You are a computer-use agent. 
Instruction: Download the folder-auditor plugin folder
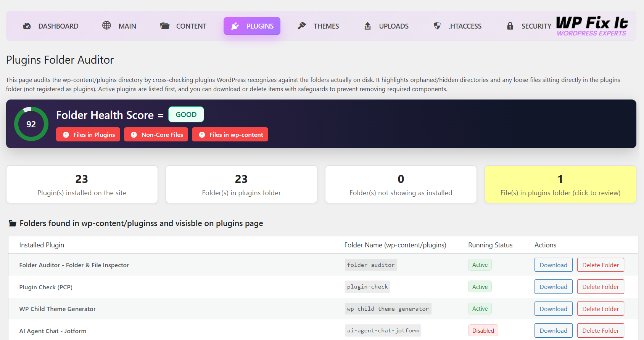(554, 265)
